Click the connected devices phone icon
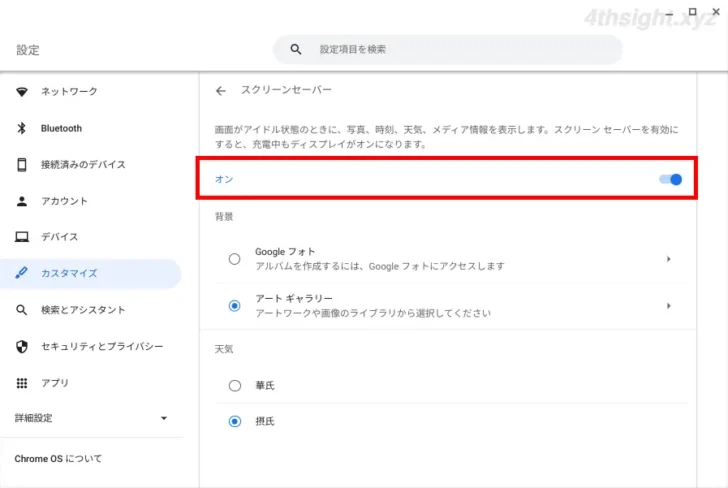This screenshot has height=488, width=728. 21,164
